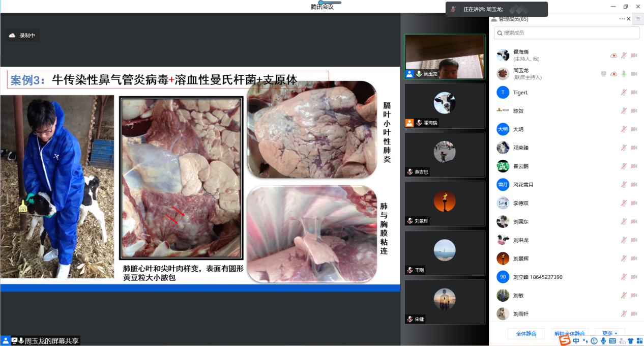This screenshot has width=644, height=346.
Task: Open the three-dots menu in the members panel header
Action: coord(622,19)
